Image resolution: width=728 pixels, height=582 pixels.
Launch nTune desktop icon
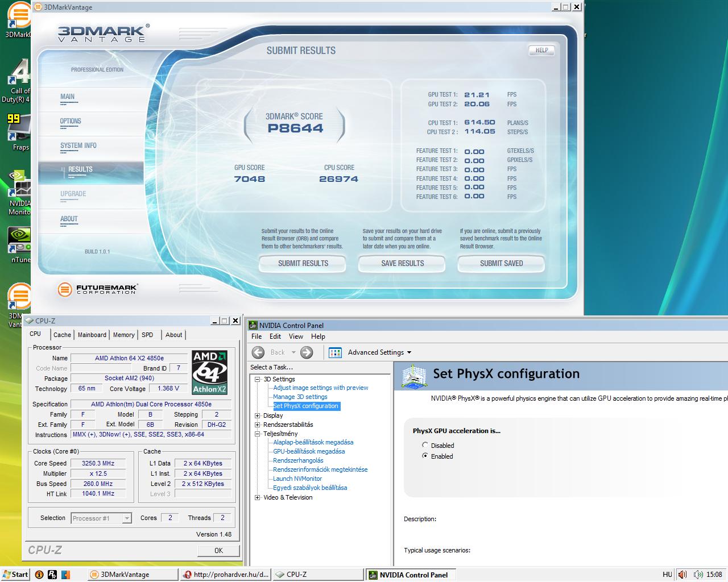click(19, 240)
